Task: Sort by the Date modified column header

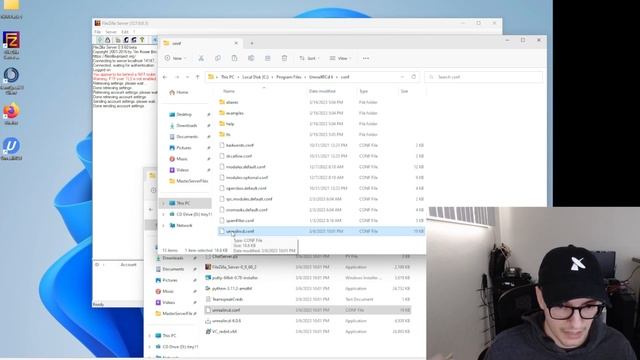Action: click(x=322, y=91)
